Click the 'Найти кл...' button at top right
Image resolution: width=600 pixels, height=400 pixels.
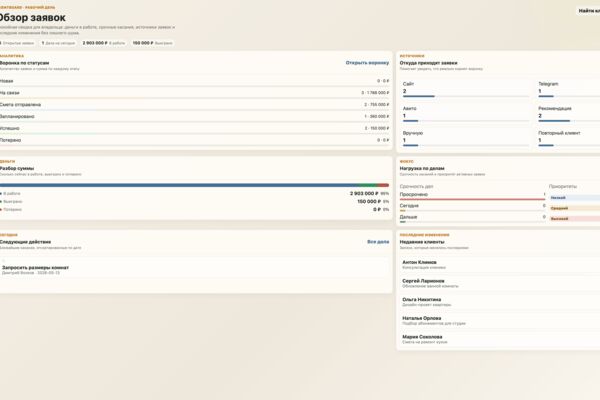point(589,11)
